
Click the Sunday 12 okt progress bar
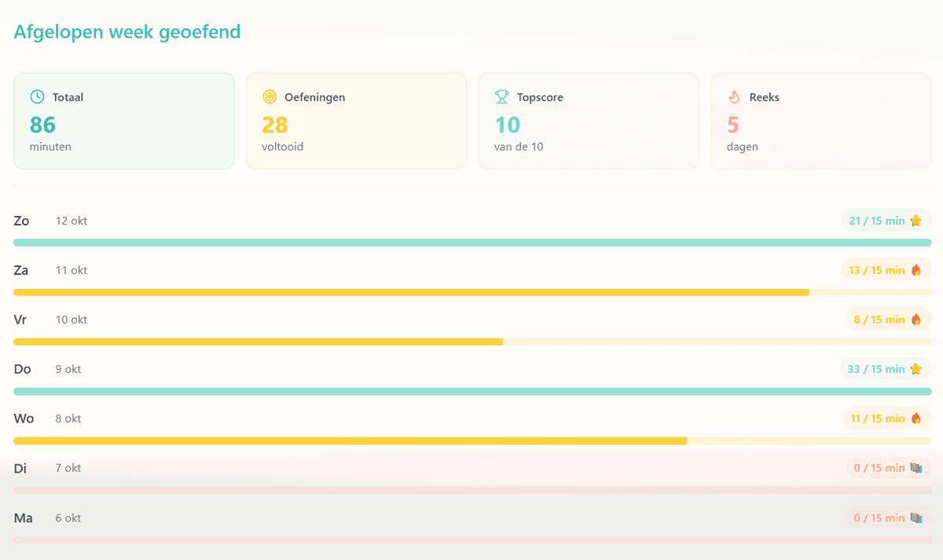pyautogui.click(x=472, y=243)
